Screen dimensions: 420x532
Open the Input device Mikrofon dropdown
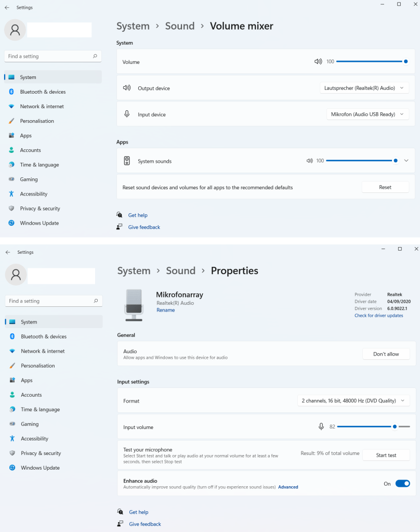(367, 114)
